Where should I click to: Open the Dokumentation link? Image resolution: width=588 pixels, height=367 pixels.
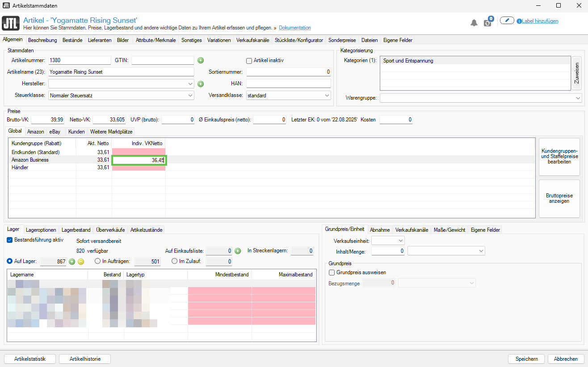tap(294, 28)
